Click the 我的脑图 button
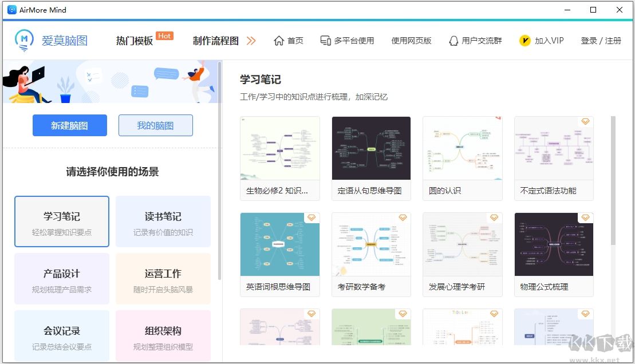 coord(156,125)
